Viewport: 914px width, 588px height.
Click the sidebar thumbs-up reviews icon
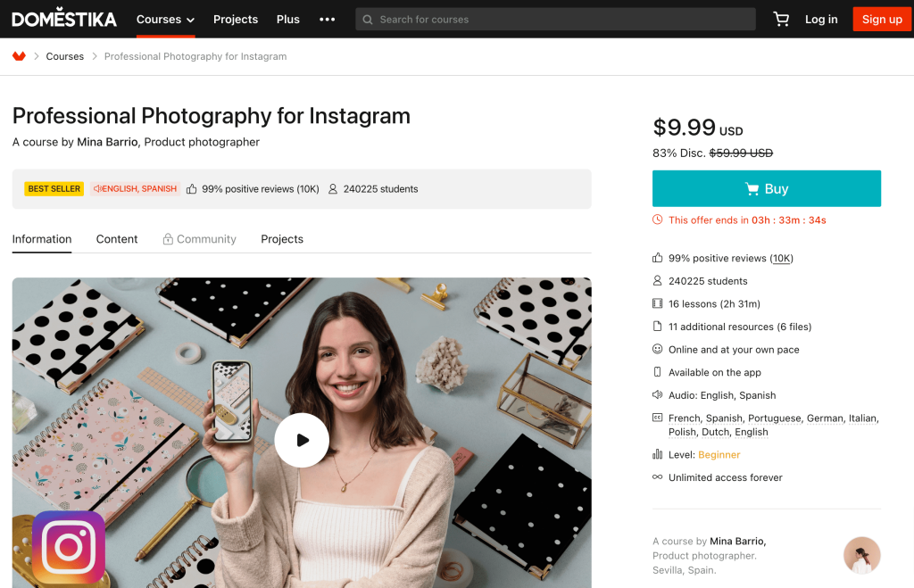tap(658, 258)
